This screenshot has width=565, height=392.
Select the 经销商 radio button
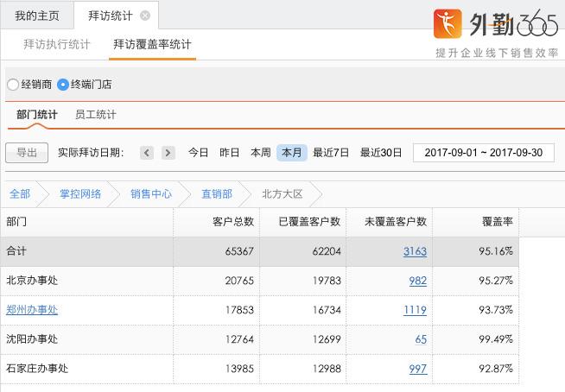pyautogui.click(x=12, y=85)
